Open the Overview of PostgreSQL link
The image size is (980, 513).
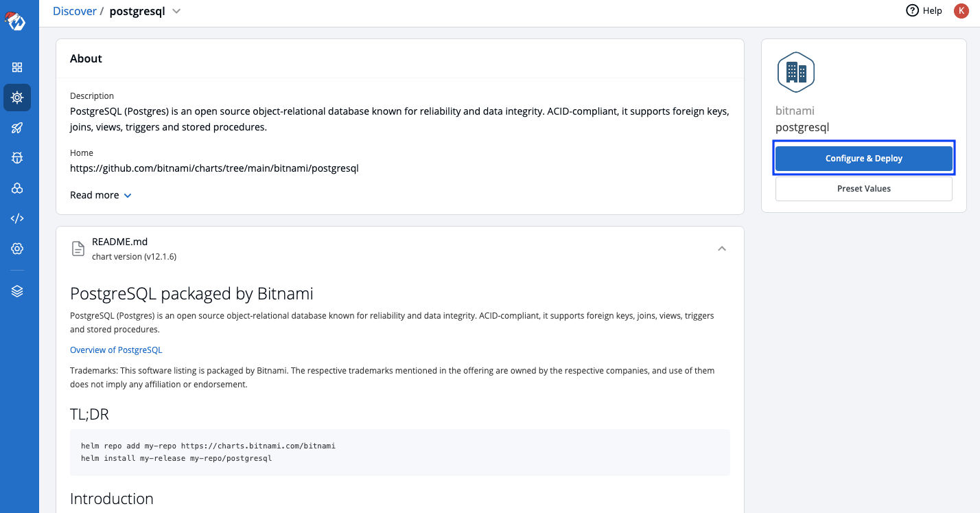pos(115,350)
